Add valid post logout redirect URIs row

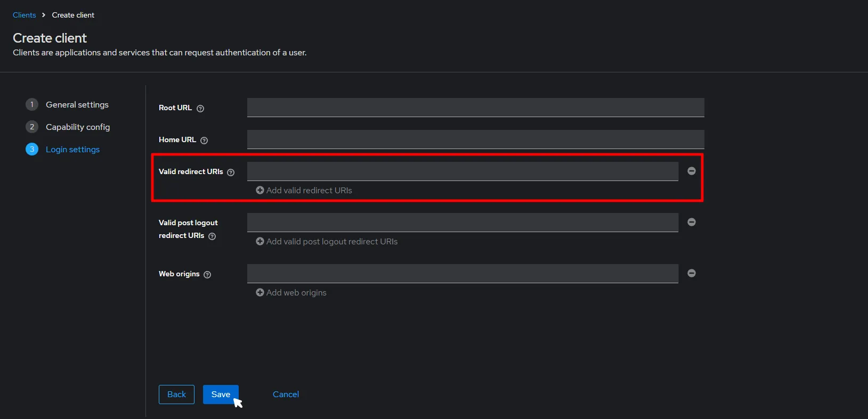point(327,242)
